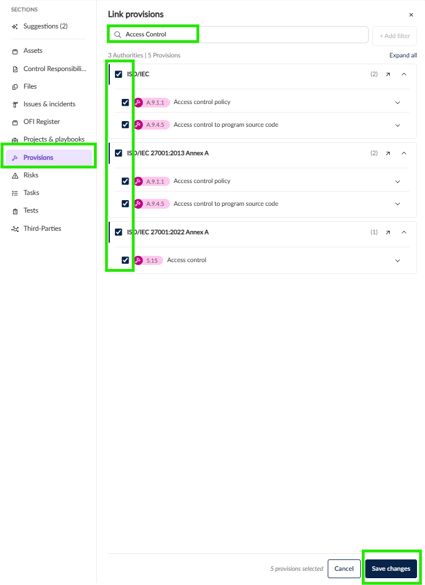425x585 pixels.
Task: Click the Suggestions sparkle icon in sidebar
Action: [x=15, y=26]
